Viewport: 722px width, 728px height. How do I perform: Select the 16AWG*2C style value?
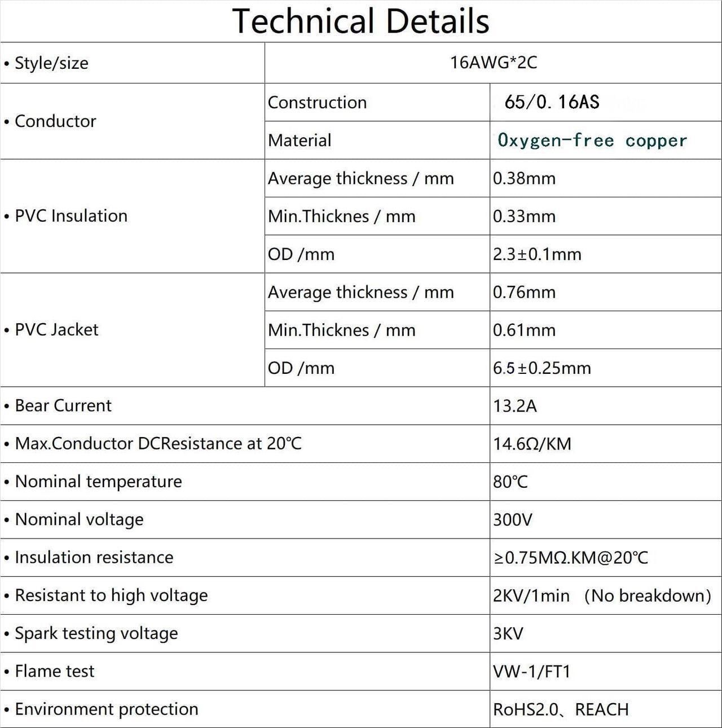click(x=493, y=62)
